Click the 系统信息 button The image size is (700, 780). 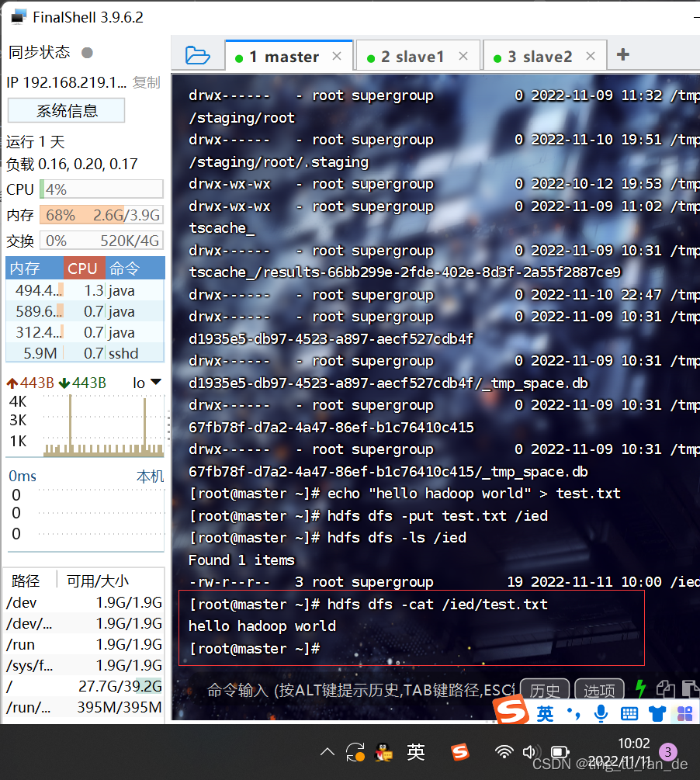pos(66,110)
